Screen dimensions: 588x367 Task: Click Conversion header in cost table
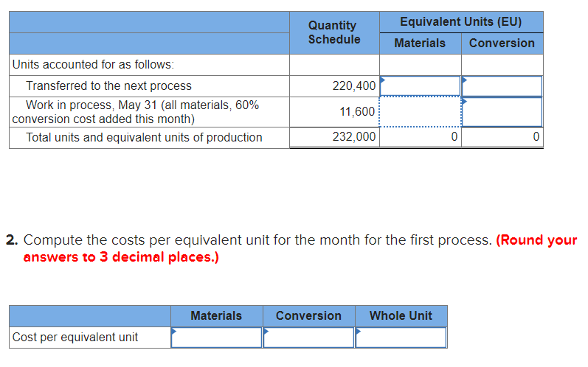308,315
